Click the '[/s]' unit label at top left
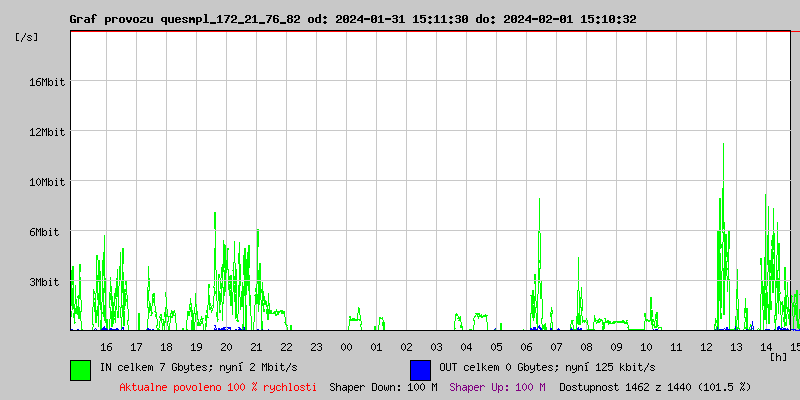800x400 pixels. pyautogui.click(x=28, y=37)
